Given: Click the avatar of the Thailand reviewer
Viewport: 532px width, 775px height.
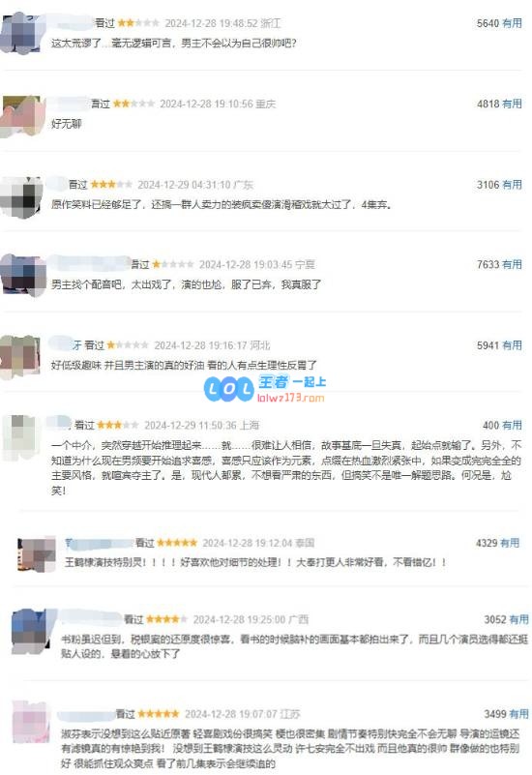Looking at the screenshot, I should (37, 554).
